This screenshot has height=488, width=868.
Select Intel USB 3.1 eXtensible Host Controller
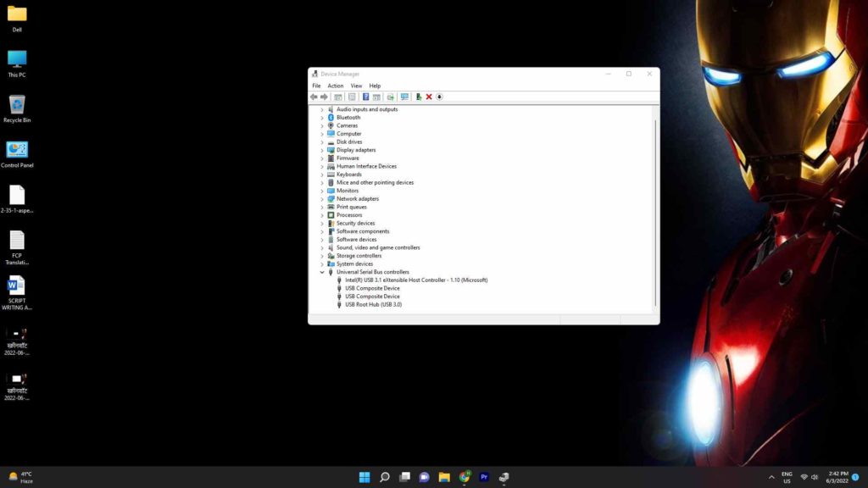pos(415,280)
